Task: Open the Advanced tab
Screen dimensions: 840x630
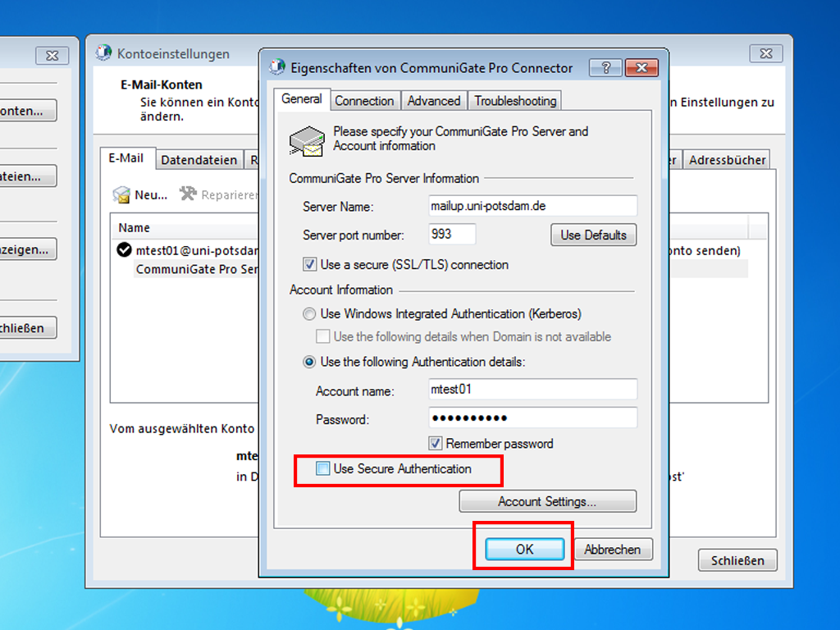Action: (433, 101)
